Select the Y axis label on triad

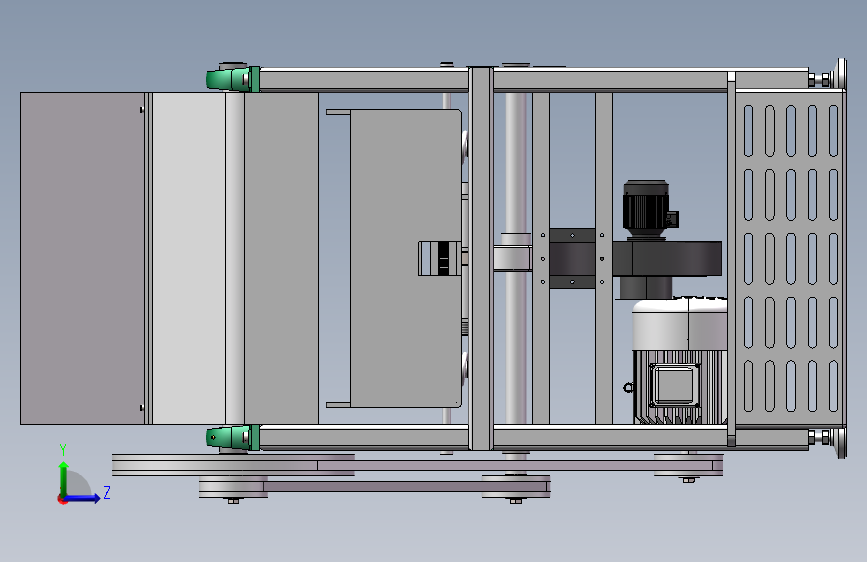tap(63, 450)
